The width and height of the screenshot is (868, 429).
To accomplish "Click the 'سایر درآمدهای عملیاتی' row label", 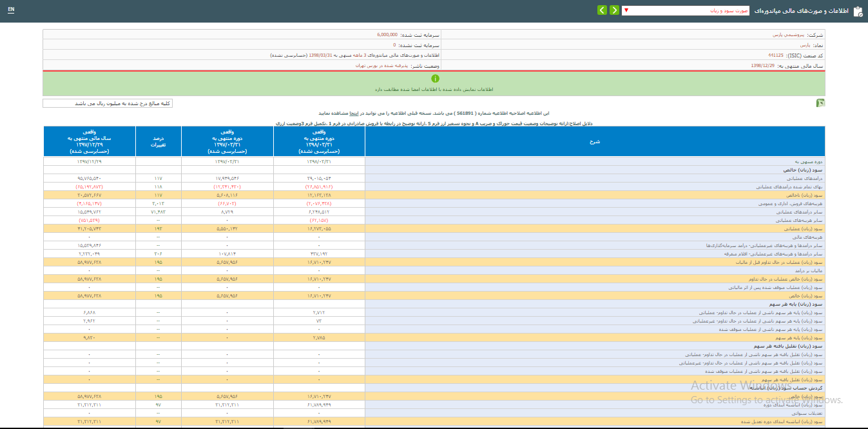I will click(x=800, y=212).
